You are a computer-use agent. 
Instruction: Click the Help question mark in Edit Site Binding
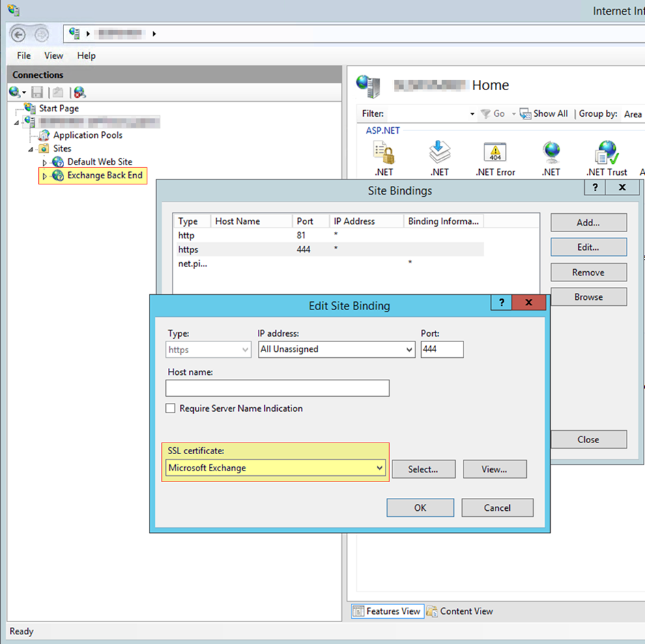pyautogui.click(x=502, y=303)
